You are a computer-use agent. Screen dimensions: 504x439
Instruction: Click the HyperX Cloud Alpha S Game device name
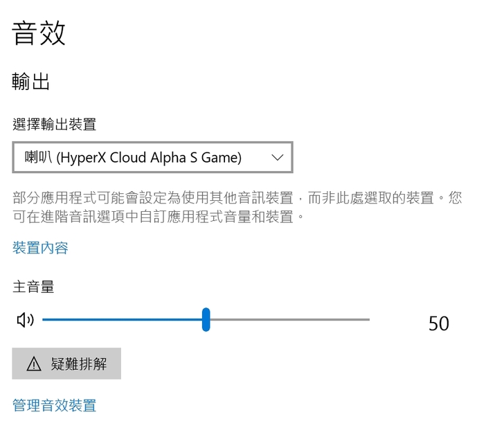(x=149, y=158)
